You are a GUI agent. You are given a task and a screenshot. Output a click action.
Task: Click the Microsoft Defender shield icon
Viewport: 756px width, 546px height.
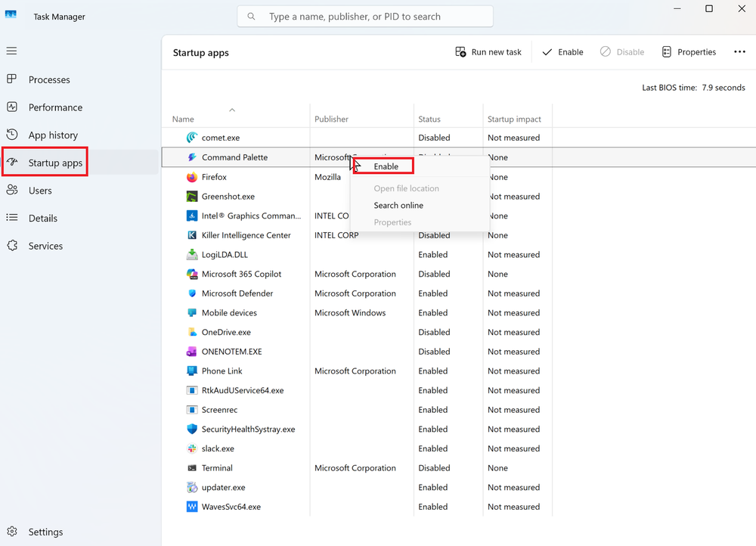click(x=192, y=293)
